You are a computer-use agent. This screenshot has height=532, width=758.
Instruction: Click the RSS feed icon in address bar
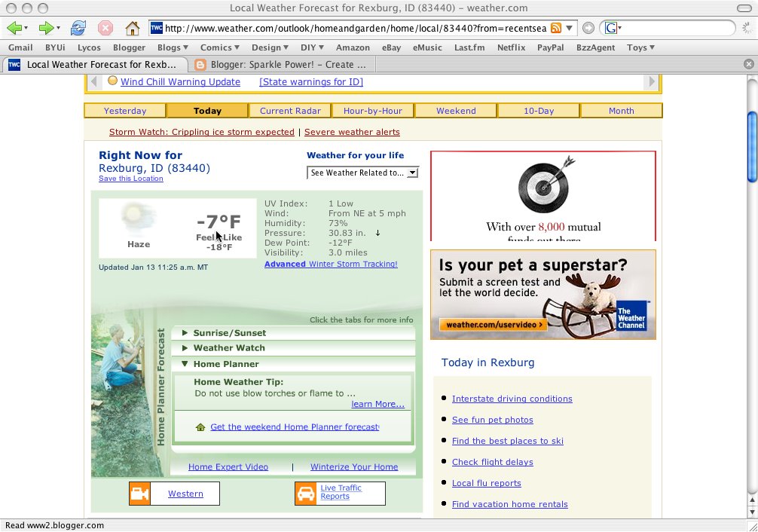coord(556,28)
